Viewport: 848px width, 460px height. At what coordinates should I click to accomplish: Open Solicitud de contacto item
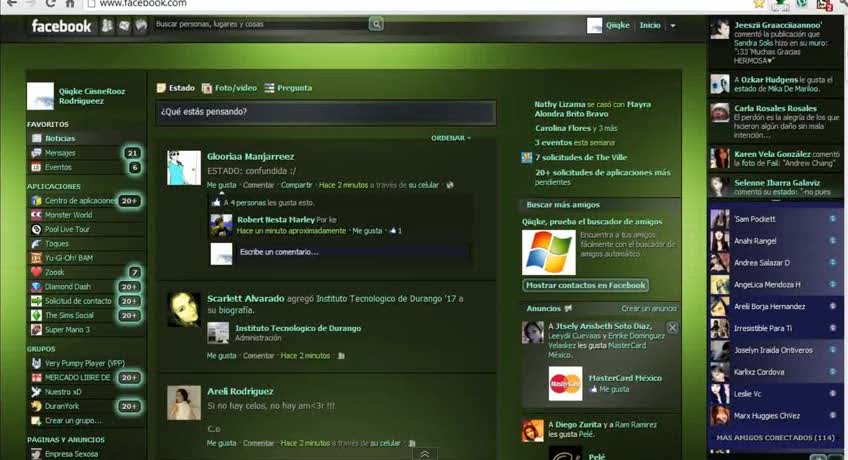tap(78, 301)
